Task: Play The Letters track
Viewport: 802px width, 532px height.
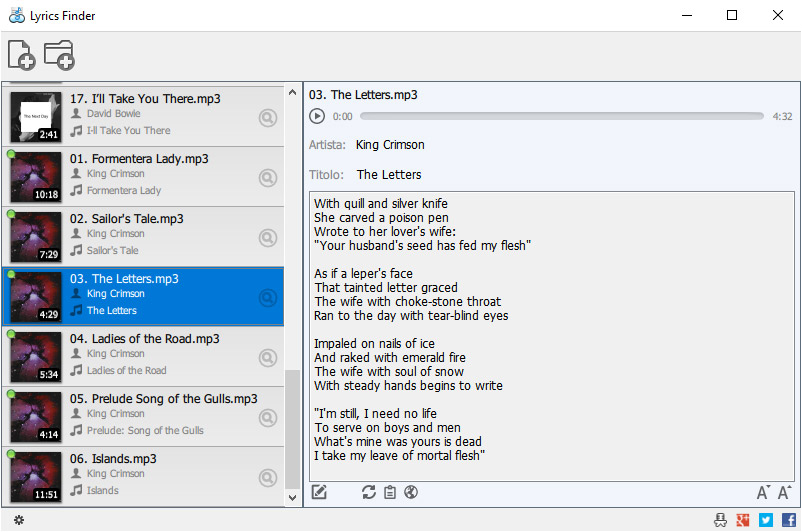Action: 317,117
